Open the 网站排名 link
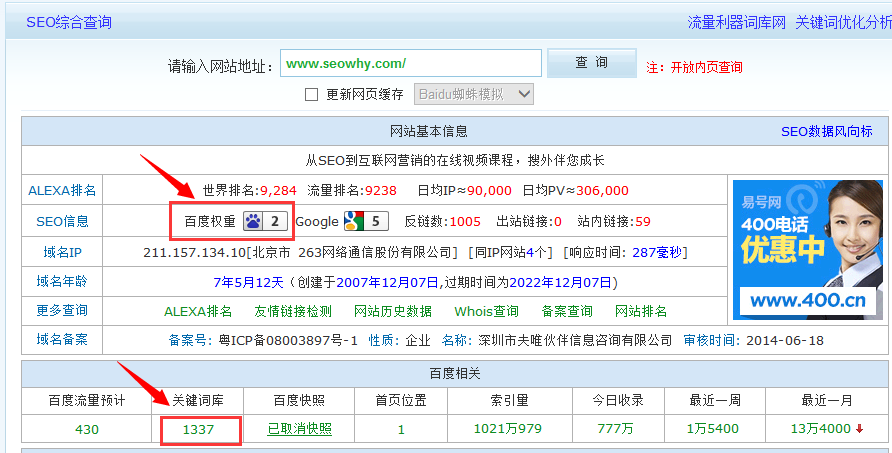 click(x=641, y=311)
